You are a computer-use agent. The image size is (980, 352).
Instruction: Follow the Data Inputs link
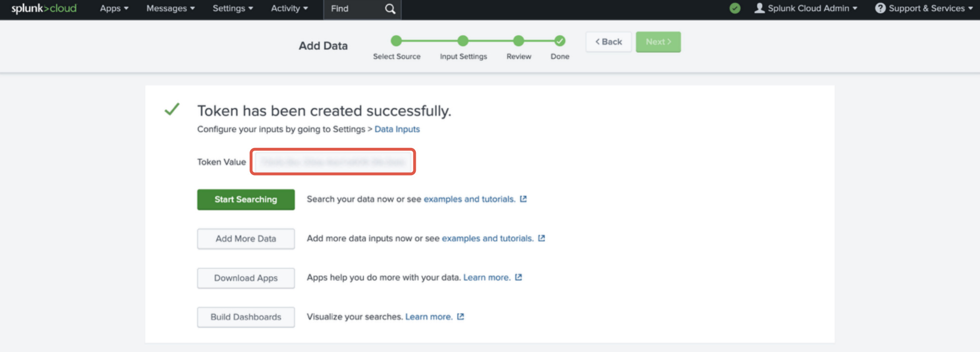[397, 129]
